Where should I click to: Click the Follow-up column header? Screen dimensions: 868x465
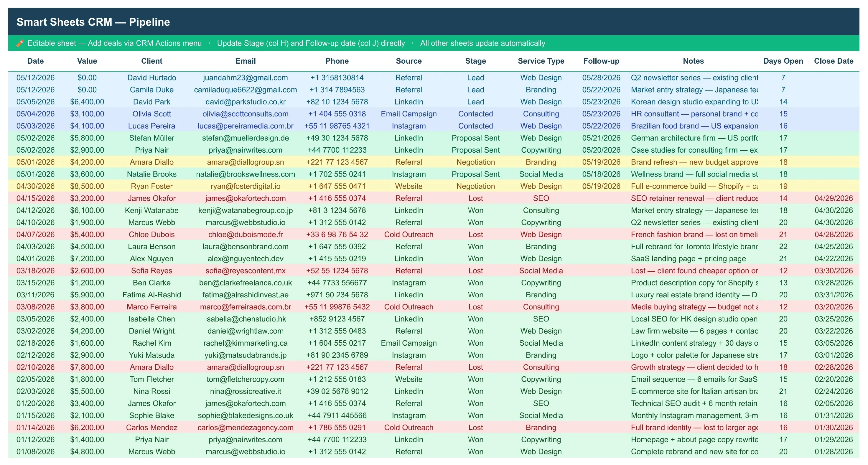pos(601,61)
